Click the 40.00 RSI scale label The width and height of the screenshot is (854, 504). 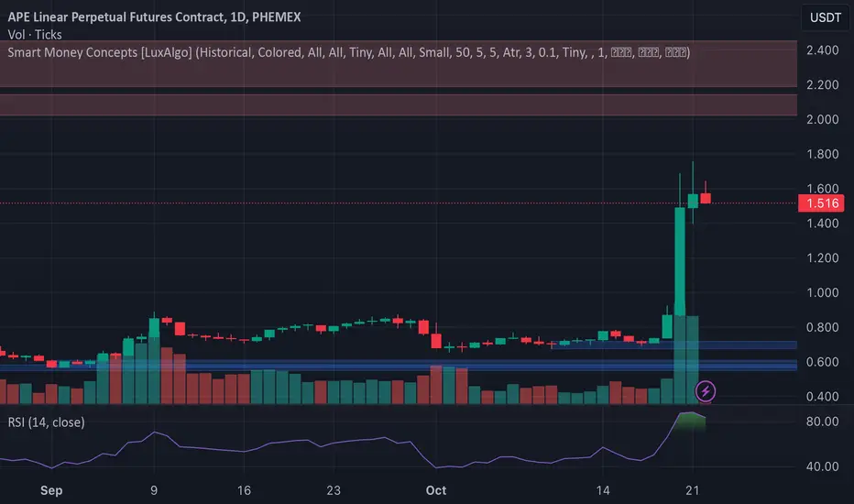(x=823, y=466)
